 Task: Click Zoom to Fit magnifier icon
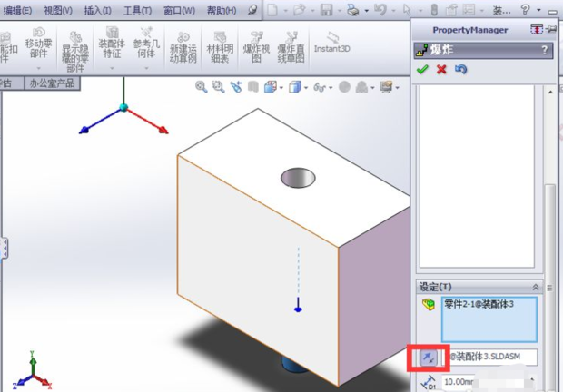(201, 87)
